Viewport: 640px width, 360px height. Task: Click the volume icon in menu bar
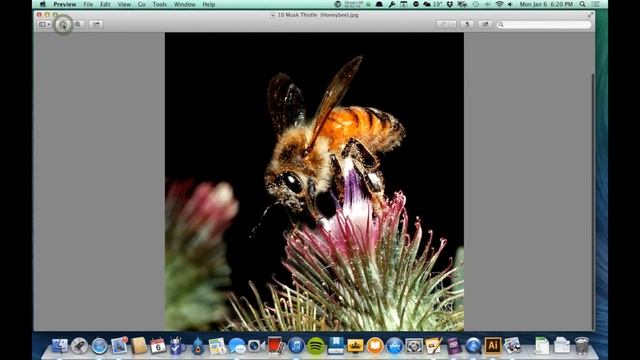(x=510, y=4)
